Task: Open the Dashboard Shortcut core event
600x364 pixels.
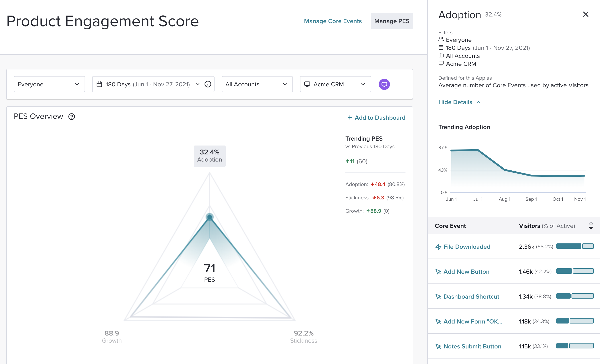Action: click(471, 296)
